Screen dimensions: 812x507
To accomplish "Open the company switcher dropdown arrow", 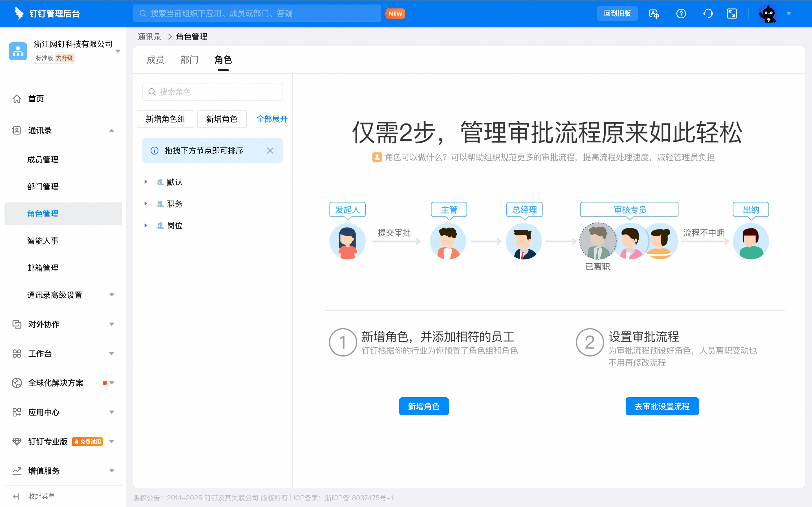I will 118,51.
